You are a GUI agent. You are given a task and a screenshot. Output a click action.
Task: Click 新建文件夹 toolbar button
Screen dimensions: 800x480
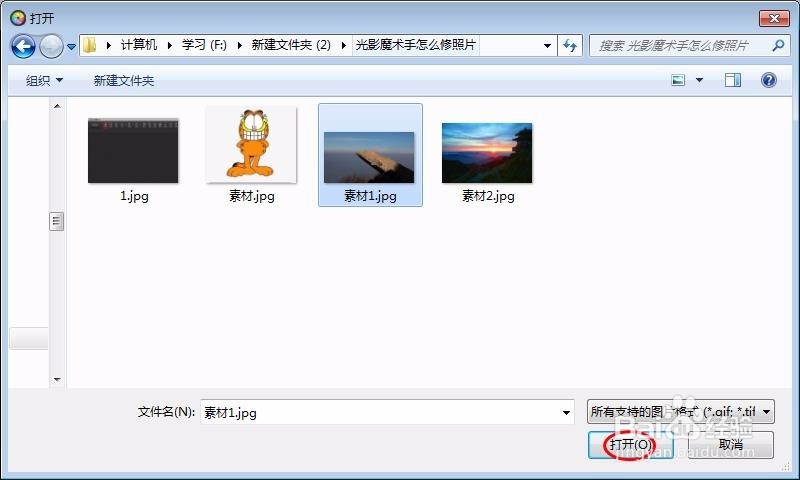(123, 81)
